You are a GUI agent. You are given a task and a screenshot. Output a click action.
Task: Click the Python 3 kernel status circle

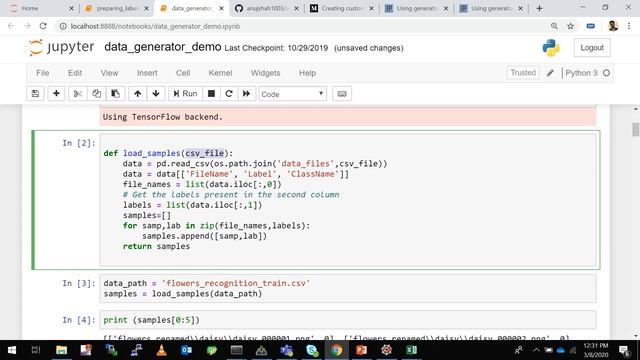click(607, 73)
